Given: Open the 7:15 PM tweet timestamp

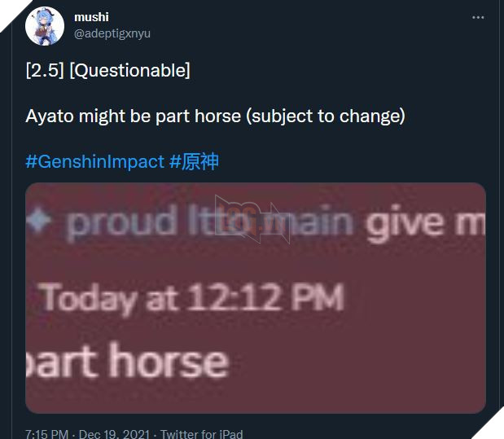Looking at the screenshot, I should [x=46, y=434].
